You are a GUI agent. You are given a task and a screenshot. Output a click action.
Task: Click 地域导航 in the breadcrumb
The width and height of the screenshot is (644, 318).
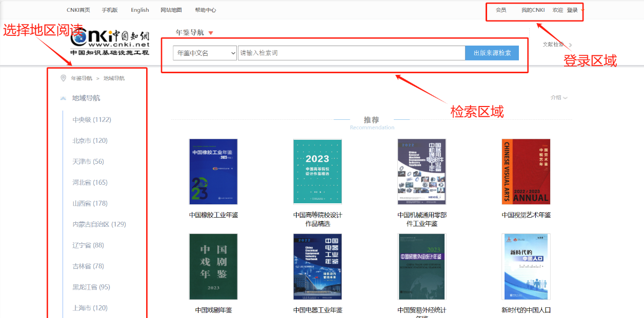tap(114, 78)
